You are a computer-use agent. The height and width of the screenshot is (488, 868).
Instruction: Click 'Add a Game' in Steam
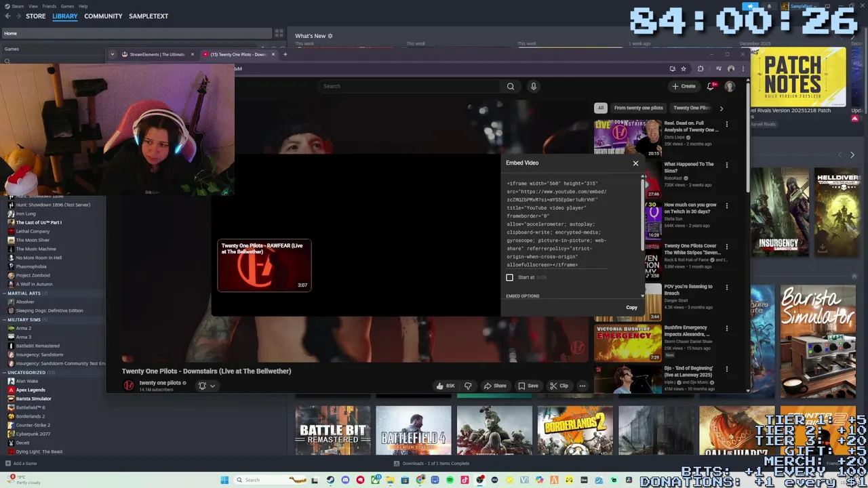coord(21,464)
